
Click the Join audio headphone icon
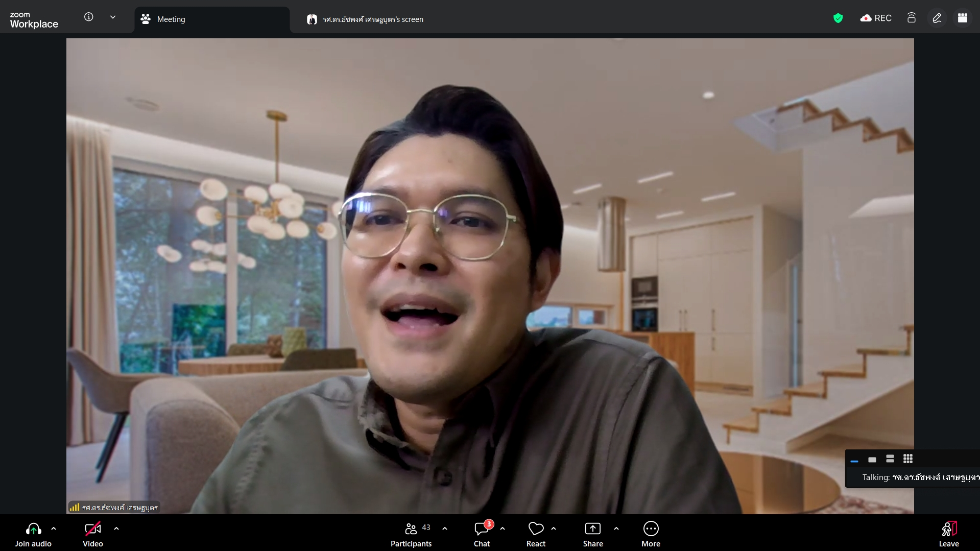(x=33, y=530)
